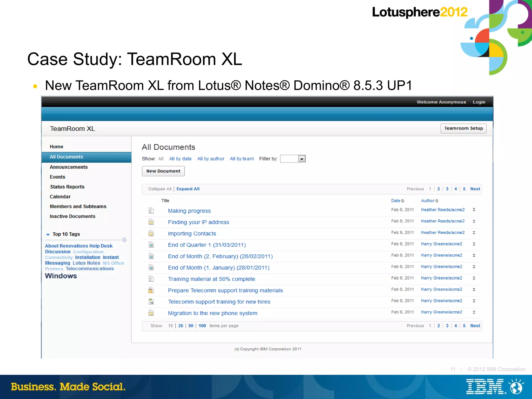Expand row details for Migration to new phone system

tap(474, 312)
